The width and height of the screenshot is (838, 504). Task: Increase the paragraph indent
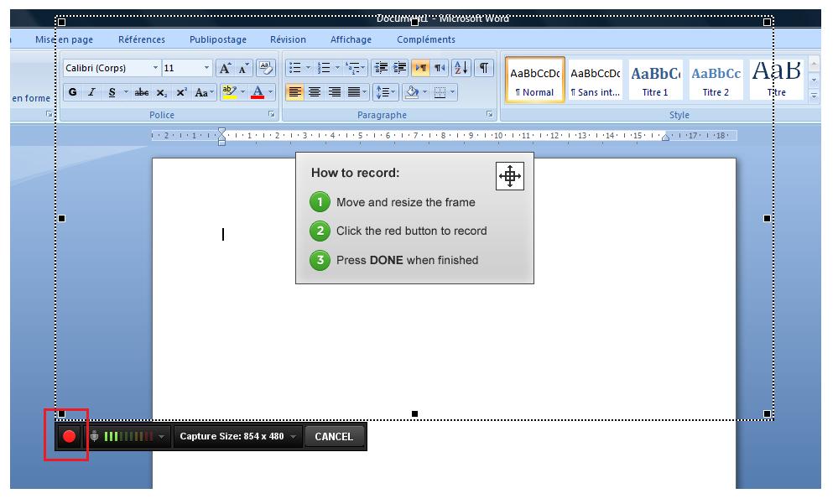point(400,68)
